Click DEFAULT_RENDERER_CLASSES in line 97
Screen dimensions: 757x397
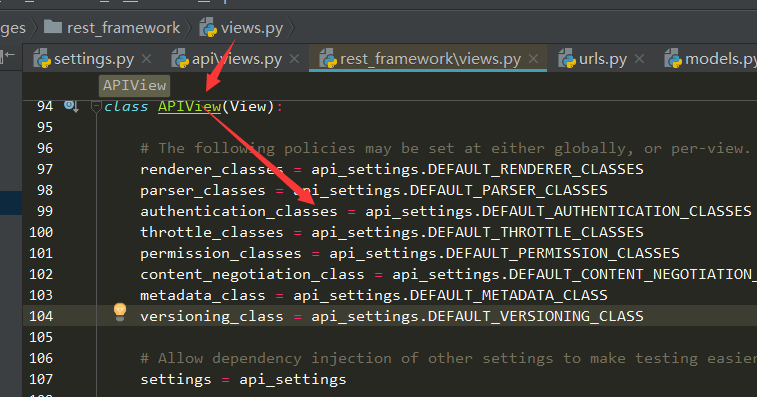coord(536,170)
